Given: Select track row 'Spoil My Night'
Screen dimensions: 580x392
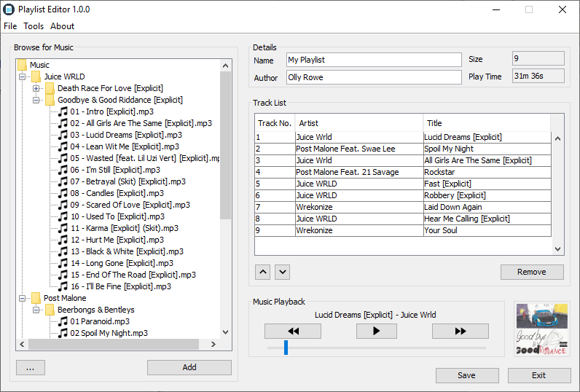Looking at the screenshot, I should 403,149.
